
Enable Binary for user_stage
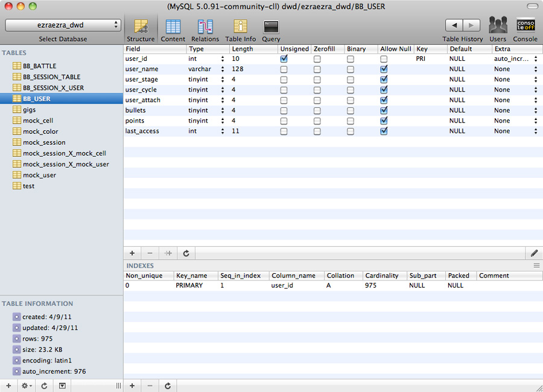[x=350, y=80]
